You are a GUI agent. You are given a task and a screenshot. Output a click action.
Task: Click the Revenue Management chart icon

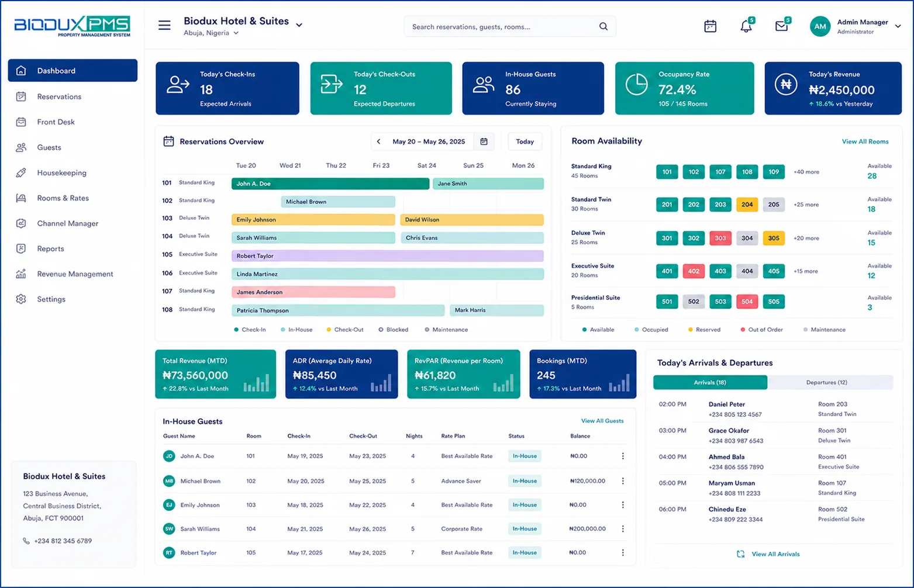21,274
